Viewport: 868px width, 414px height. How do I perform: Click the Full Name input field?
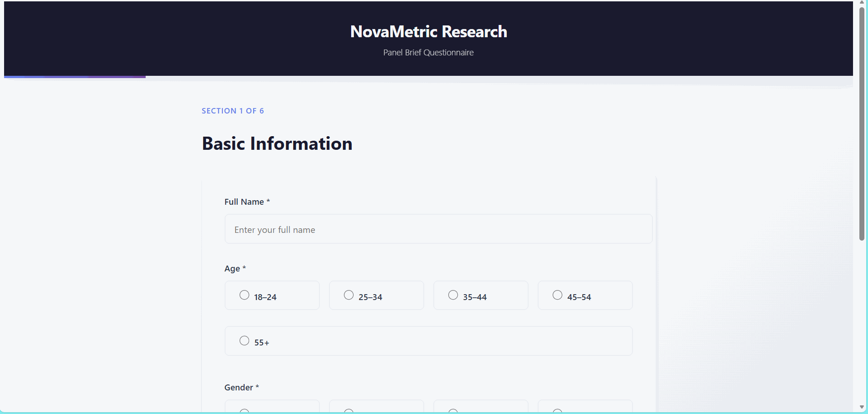(438, 229)
